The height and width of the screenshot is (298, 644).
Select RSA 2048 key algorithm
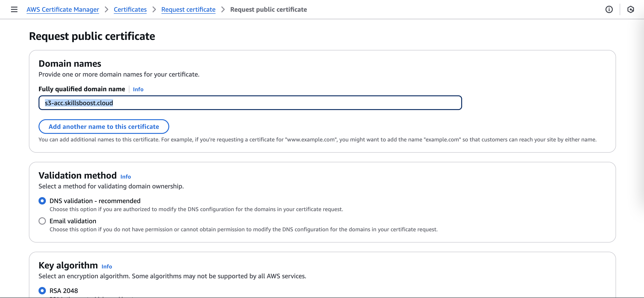coord(42,290)
